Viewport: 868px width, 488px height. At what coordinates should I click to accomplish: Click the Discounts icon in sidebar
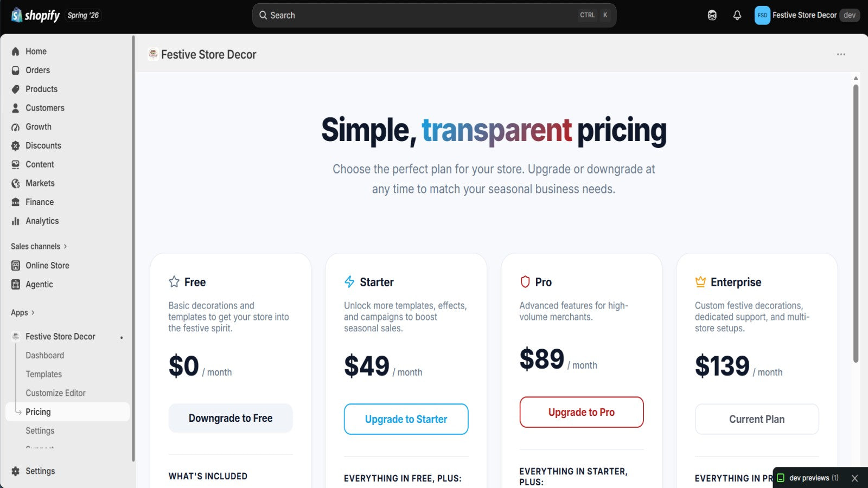[x=16, y=145]
